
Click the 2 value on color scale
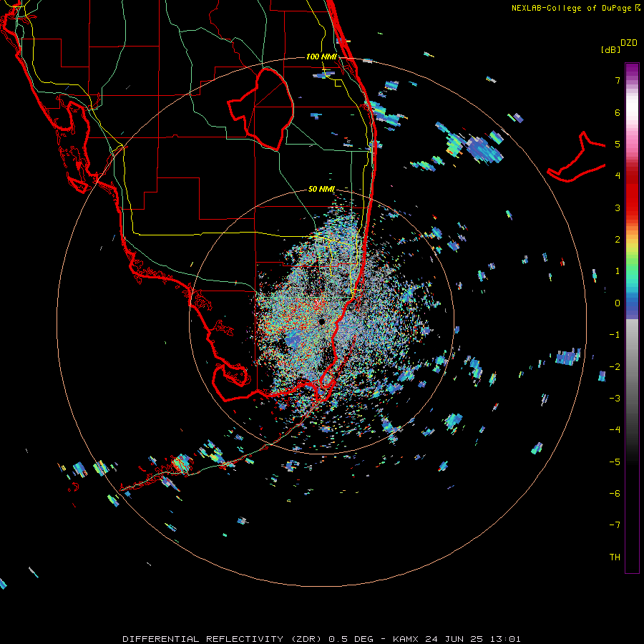click(618, 240)
